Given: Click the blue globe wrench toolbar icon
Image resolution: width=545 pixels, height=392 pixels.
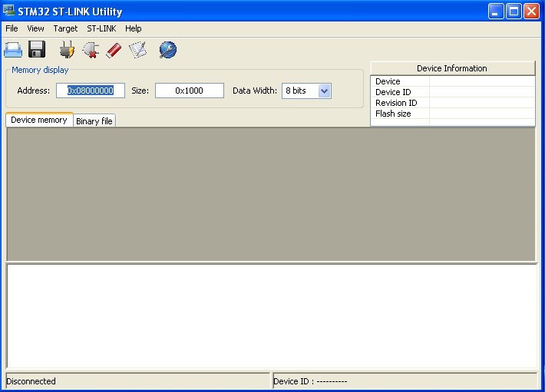Looking at the screenshot, I should pos(168,50).
